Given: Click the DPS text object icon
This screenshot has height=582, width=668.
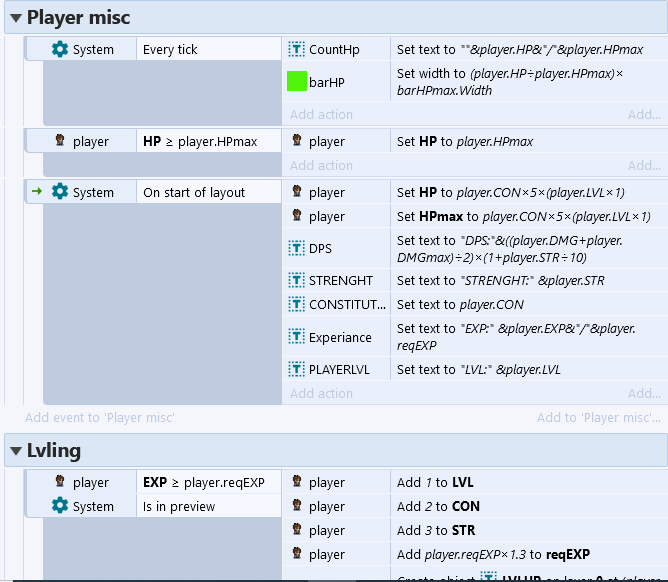Looking at the screenshot, I should pyautogui.click(x=297, y=248).
